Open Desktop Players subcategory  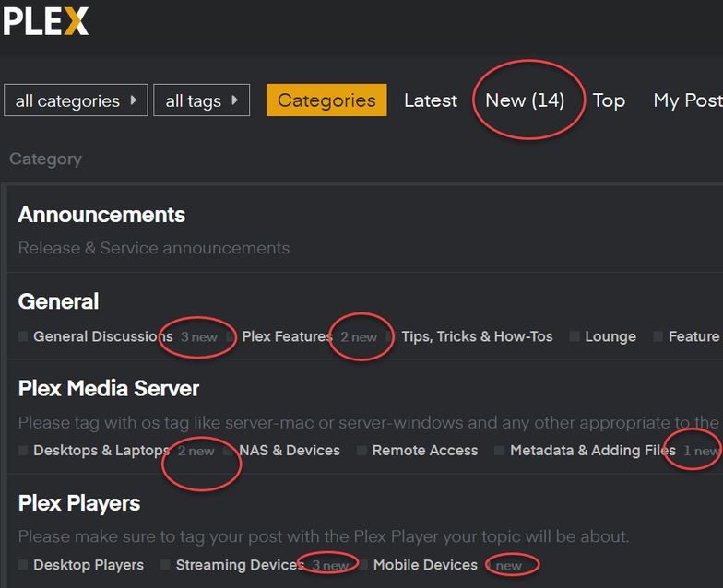tap(89, 565)
